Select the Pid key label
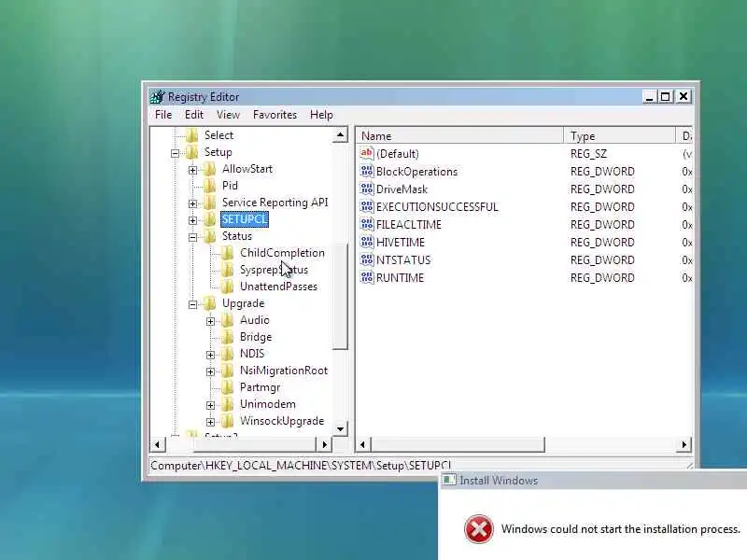The height and width of the screenshot is (560, 747). 230,186
